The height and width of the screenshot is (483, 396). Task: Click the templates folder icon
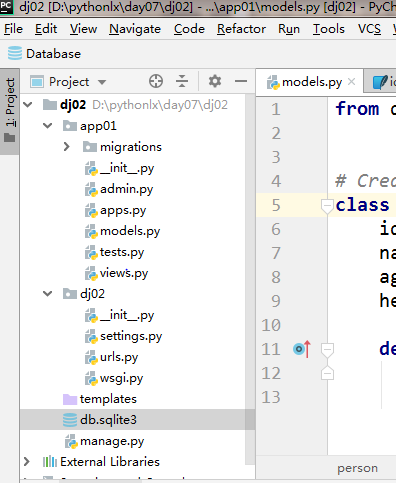click(x=70, y=399)
